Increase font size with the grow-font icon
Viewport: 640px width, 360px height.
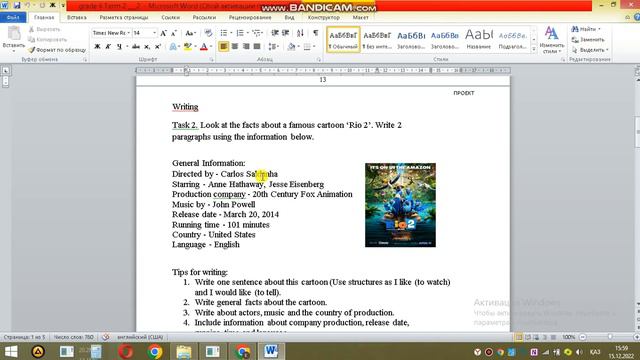163,33
